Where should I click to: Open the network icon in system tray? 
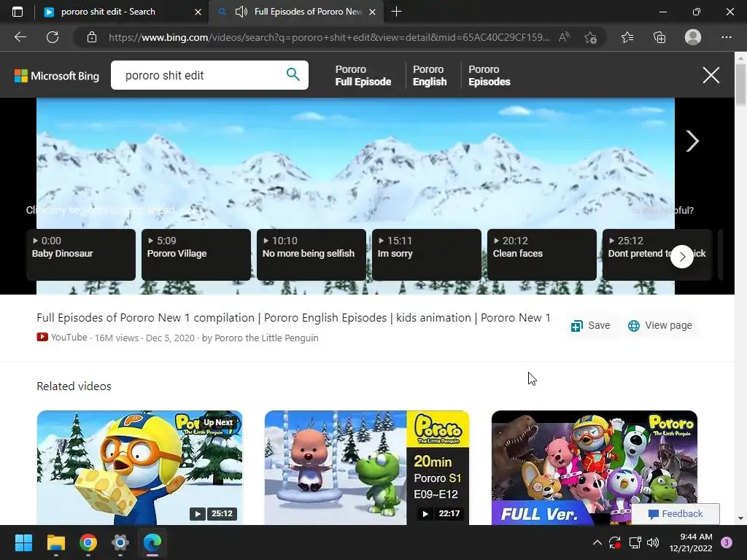tap(635, 542)
